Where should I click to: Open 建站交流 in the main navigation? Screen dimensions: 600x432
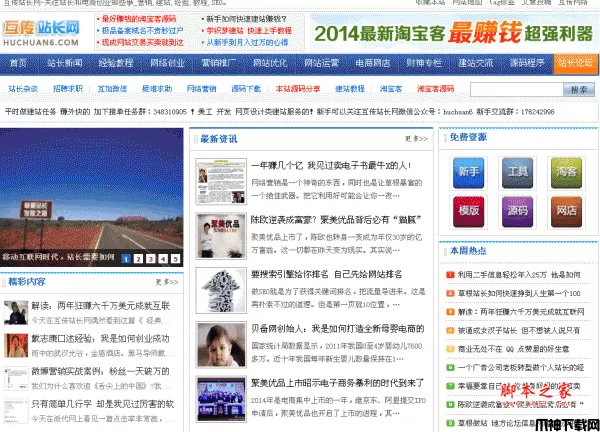476,63
